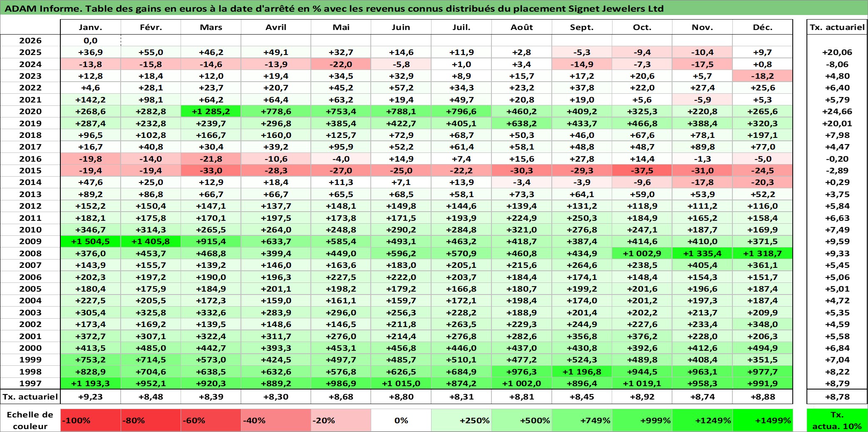Click the +1 196,8 cell in September 1998
Viewport: 868px width, 432px height.
click(582, 372)
